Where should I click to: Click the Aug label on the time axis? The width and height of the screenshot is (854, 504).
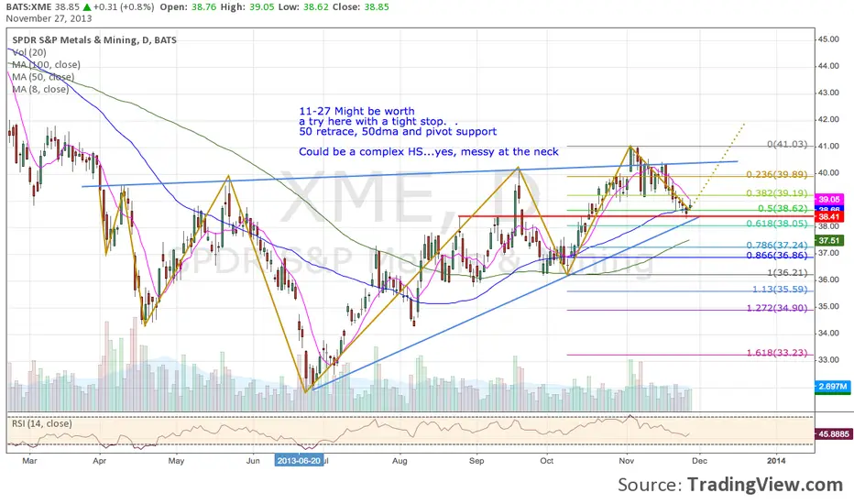tap(400, 461)
